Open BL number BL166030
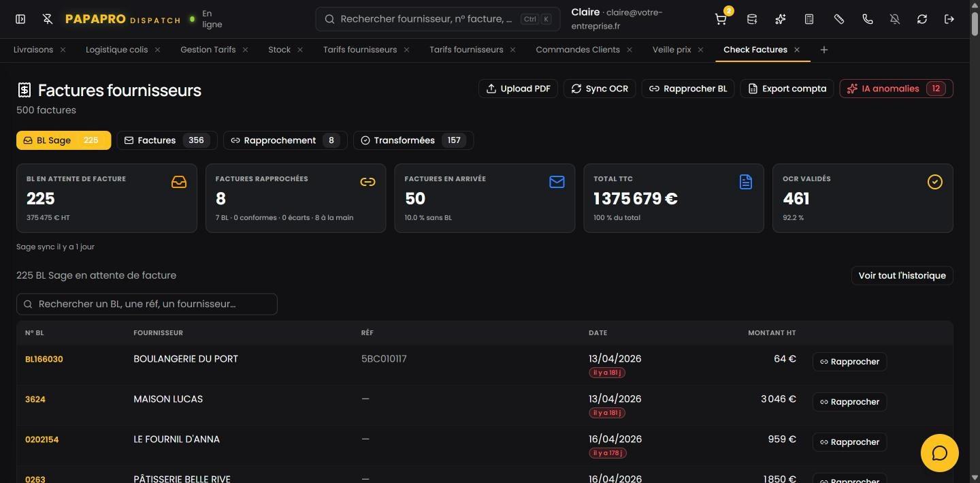Screen dimensions: 980x483 tap(44, 359)
